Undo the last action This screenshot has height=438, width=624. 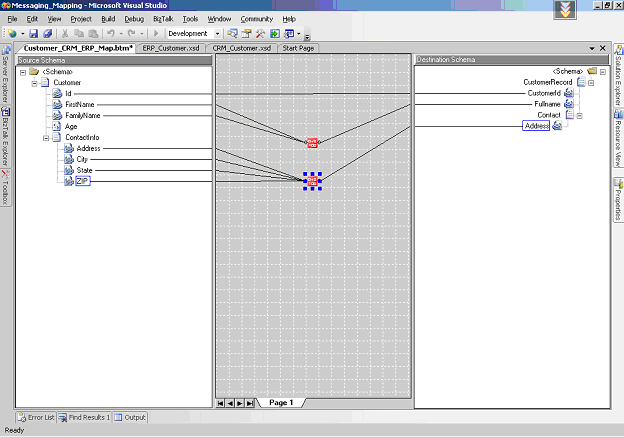click(x=111, y=34)
